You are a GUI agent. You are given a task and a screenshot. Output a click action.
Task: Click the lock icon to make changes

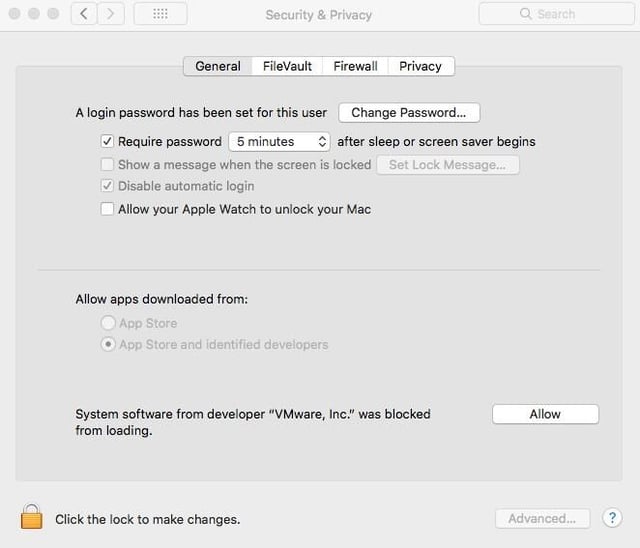(31, 517)
